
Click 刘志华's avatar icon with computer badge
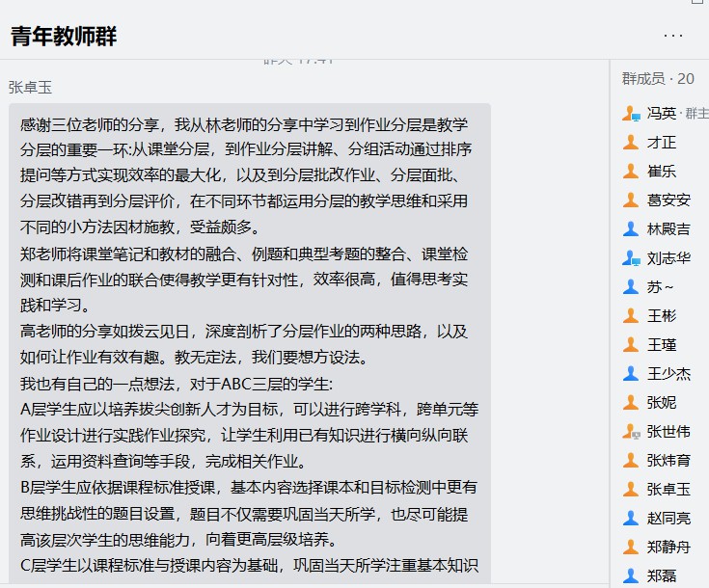click(x=631, y=258)
